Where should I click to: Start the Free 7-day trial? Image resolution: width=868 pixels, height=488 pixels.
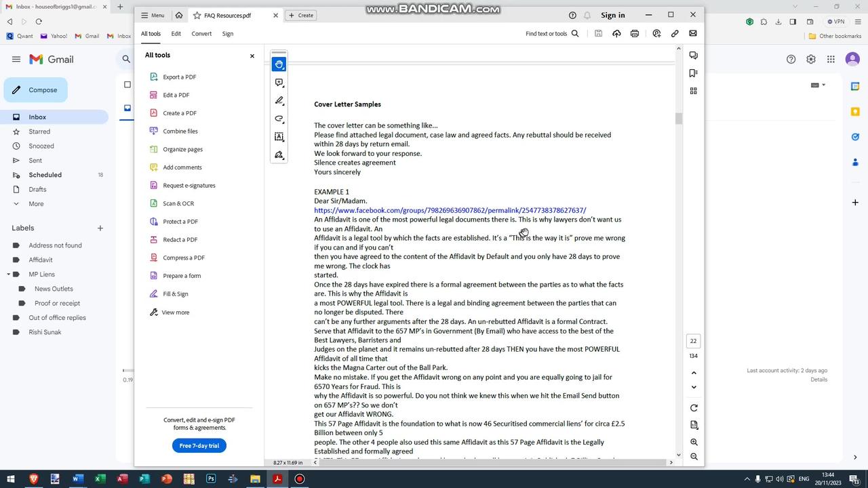199,445
